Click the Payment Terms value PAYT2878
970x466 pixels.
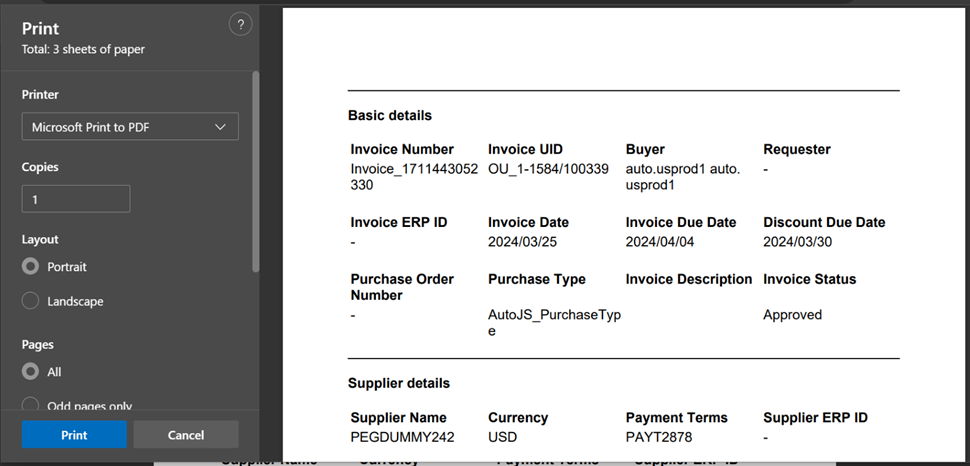(x=659, y=438)
